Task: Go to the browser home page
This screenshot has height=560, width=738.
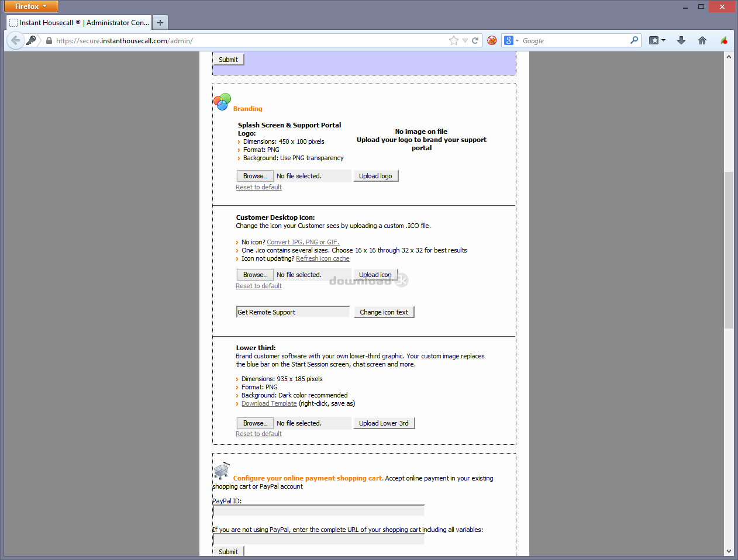Action: (x=702, y=40)
